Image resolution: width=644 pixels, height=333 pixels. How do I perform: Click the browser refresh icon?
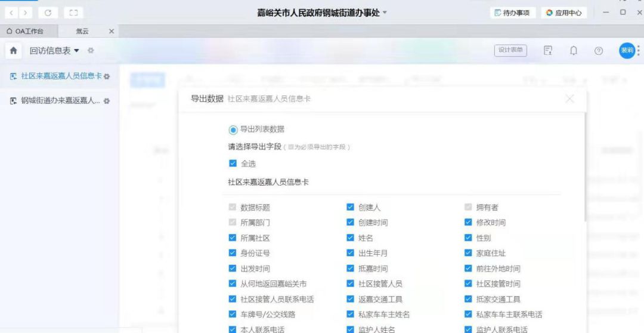click(48, 13)
